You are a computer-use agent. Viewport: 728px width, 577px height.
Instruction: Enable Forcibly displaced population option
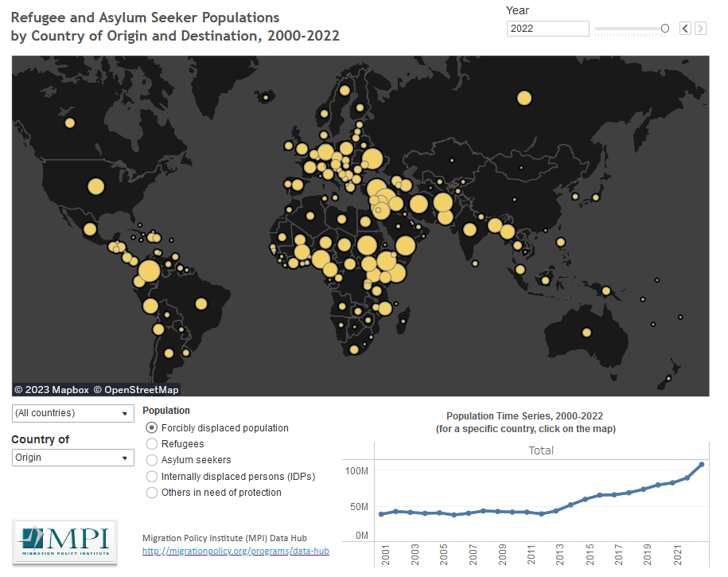[151, 427]
